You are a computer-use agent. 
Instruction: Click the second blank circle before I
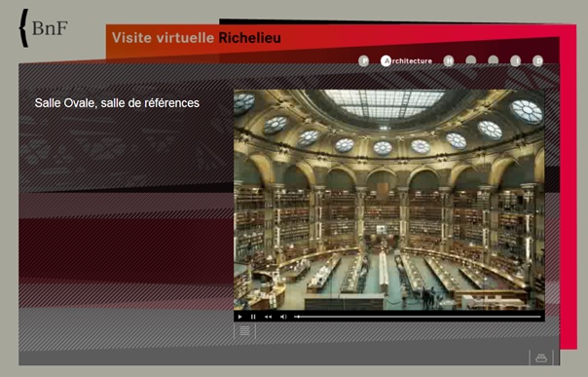point(494,60)
